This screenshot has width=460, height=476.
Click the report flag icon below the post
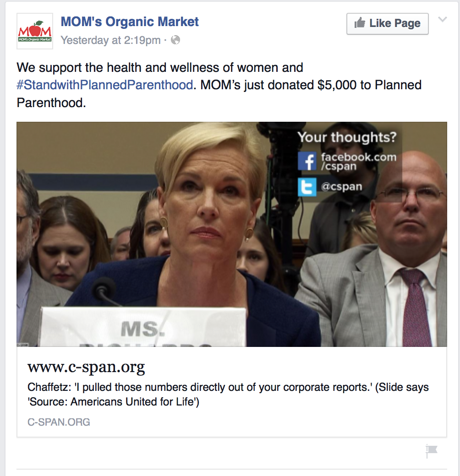(x=432, y=451)
